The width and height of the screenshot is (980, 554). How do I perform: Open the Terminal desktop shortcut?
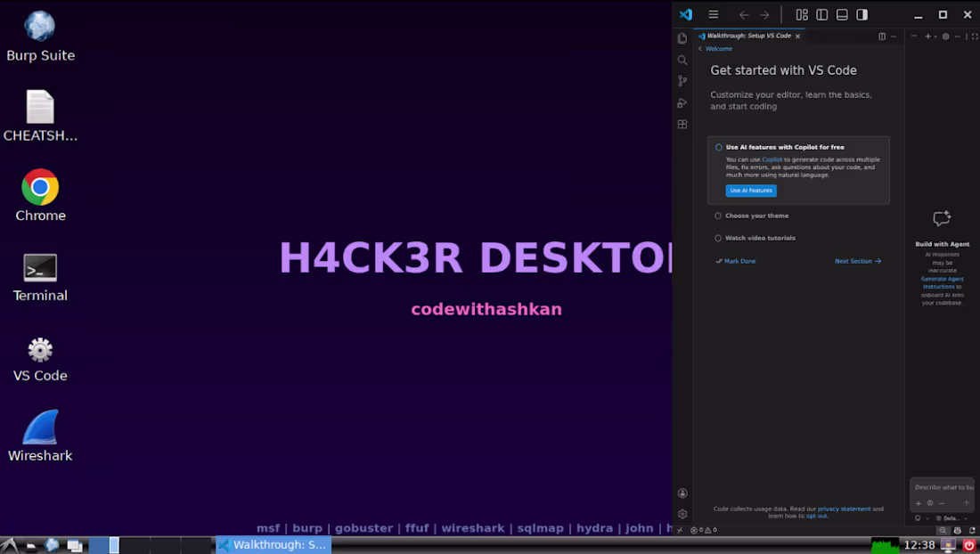[x=40, y=277]
